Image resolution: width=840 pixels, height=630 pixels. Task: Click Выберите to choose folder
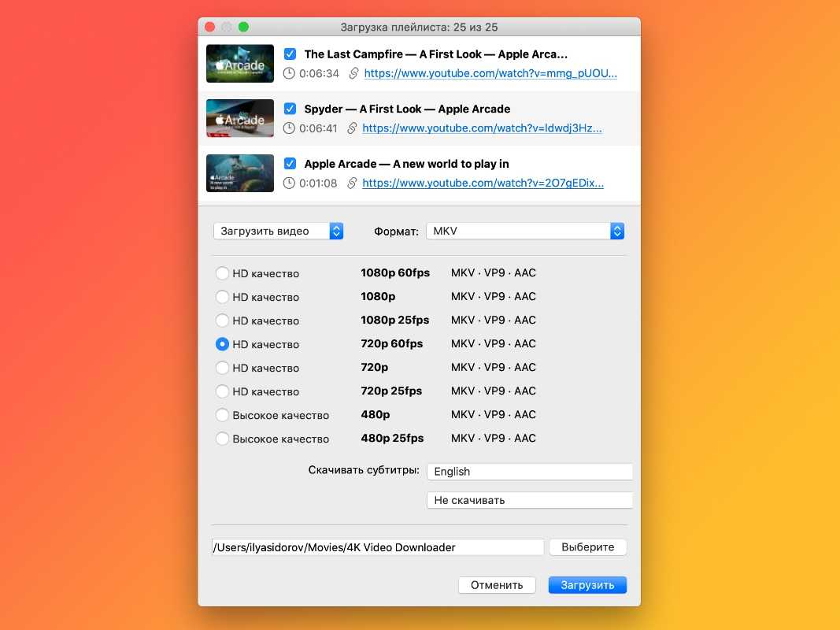click(x=587, y=547)
